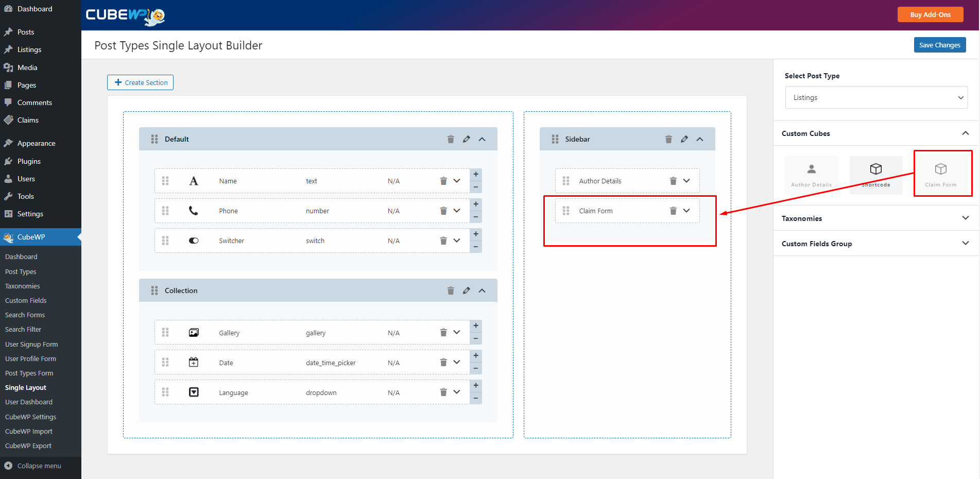
Task: Collapse the Default section
Action: point(482,139)
